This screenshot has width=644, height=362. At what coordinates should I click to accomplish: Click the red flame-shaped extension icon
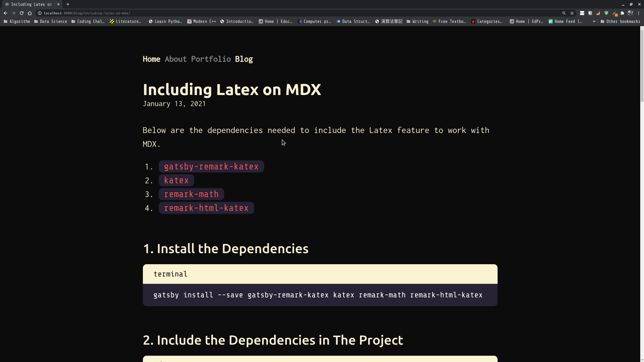[598, 13]
